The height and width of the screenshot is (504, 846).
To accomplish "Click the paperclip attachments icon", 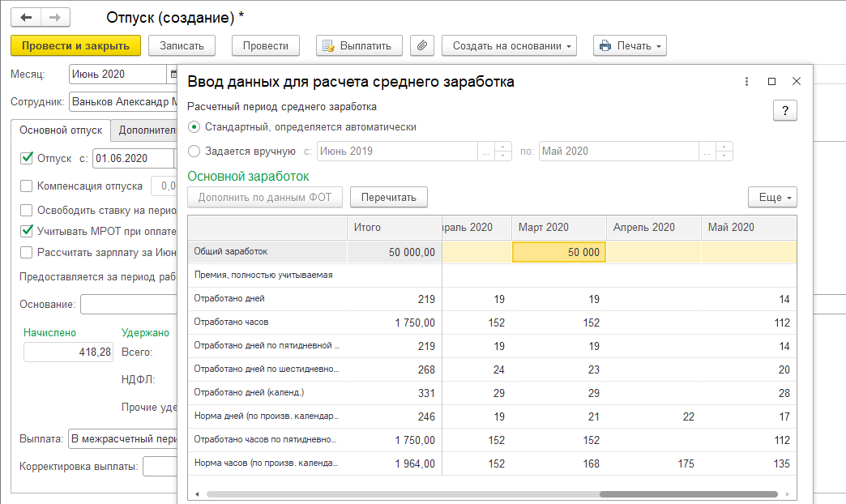I will tap(421, 46).
